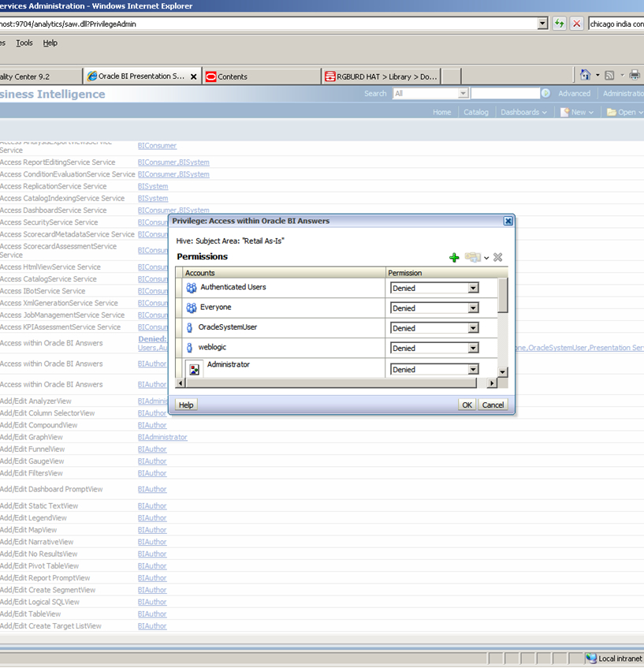The height and width of the screenshot is (668, 644).
Task: Click the browser Home icon
Action: point(585,75)
